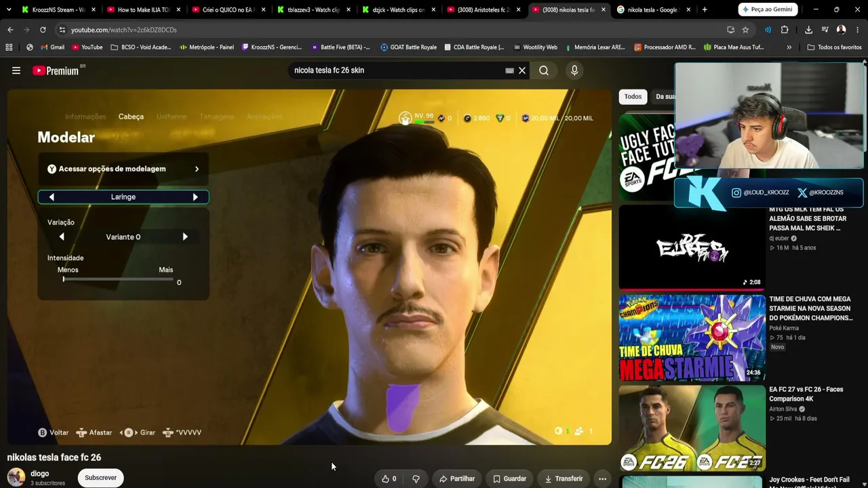This screenshot has height=488, width=868.
Task: Open the DJ Euber video thumbnail
Action: click(x=692, y=247)
